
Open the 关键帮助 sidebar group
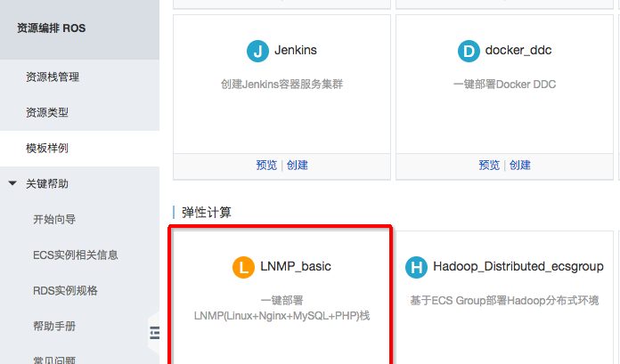pyautogui.click(x=47, y=183)
